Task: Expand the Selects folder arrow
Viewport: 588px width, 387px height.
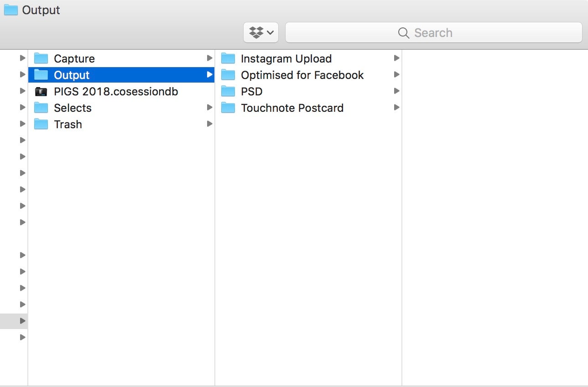Action: [x=209, y=107]
